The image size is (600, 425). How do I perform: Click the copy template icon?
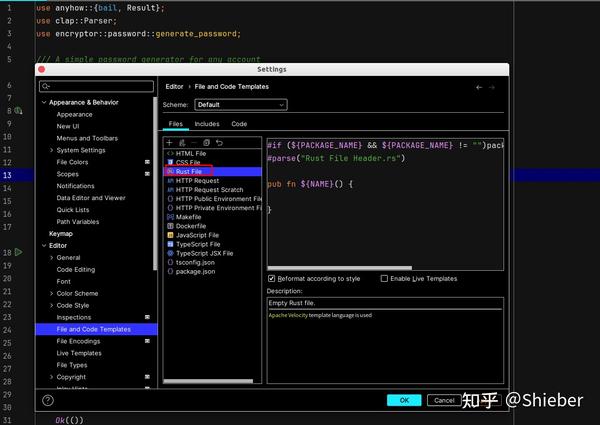pyautogui.click(x=207, y=143)
